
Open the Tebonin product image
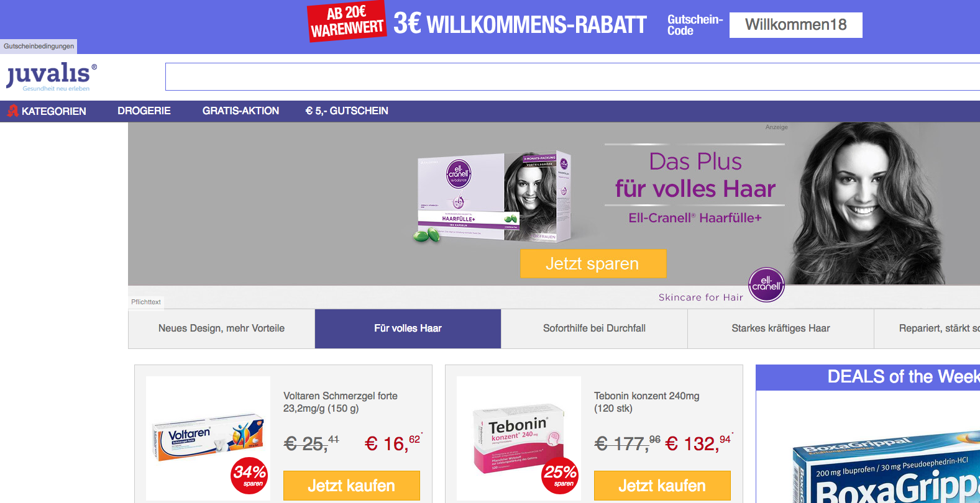519,438
